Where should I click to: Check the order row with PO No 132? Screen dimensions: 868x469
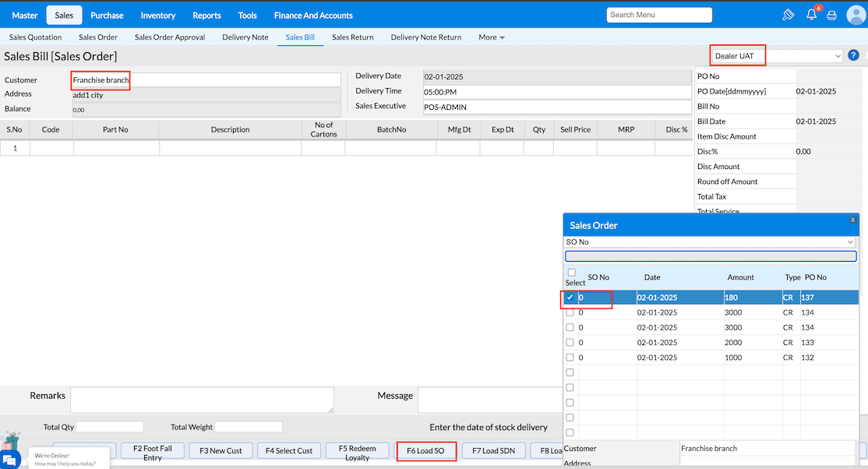point(570,357)
